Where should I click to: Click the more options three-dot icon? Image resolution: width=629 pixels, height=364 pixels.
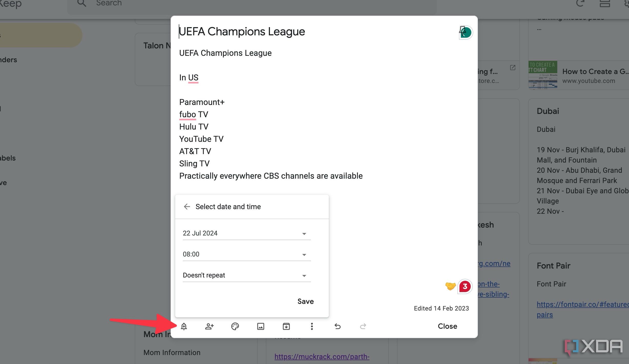tap(311, 326)
